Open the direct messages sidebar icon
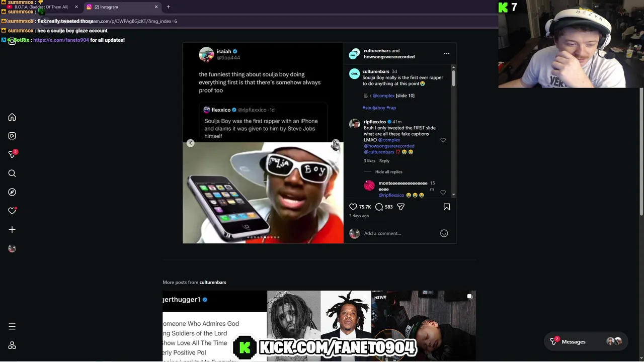The width and height of the screenshot is (644, 362). (x=12, y=154)
